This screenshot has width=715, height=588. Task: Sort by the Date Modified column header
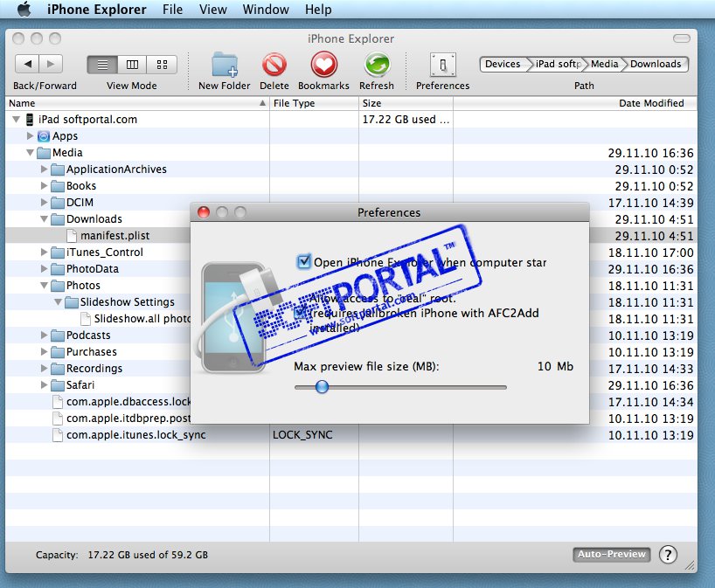[x=575, y=103]
